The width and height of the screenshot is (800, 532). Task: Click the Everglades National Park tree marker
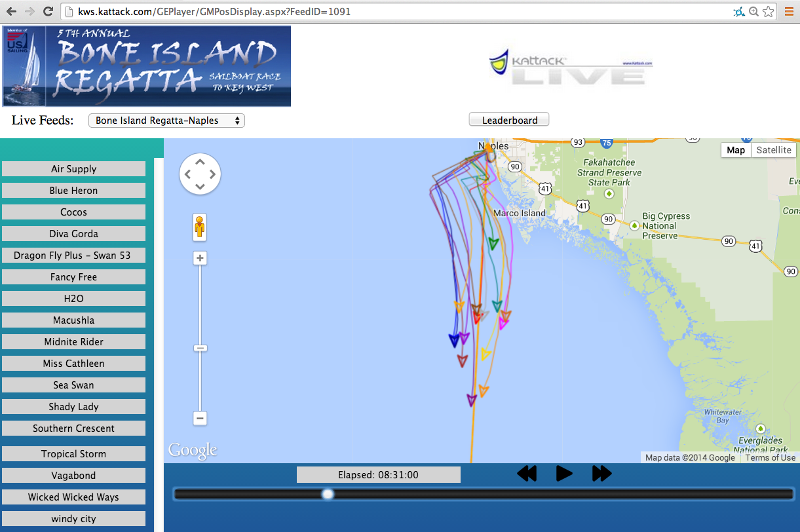pos(760,428)
